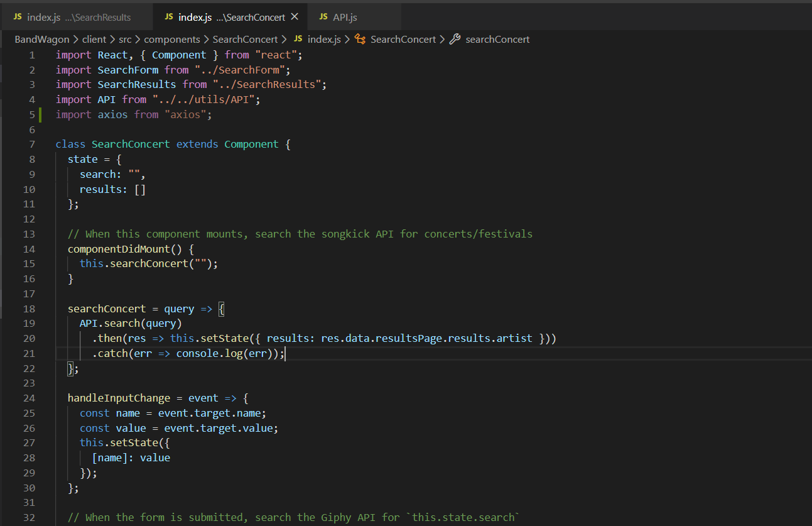Open the index.js breadcrumb file dropdown
The height and width of the screenshot is (526, 812).
[324, 39]
